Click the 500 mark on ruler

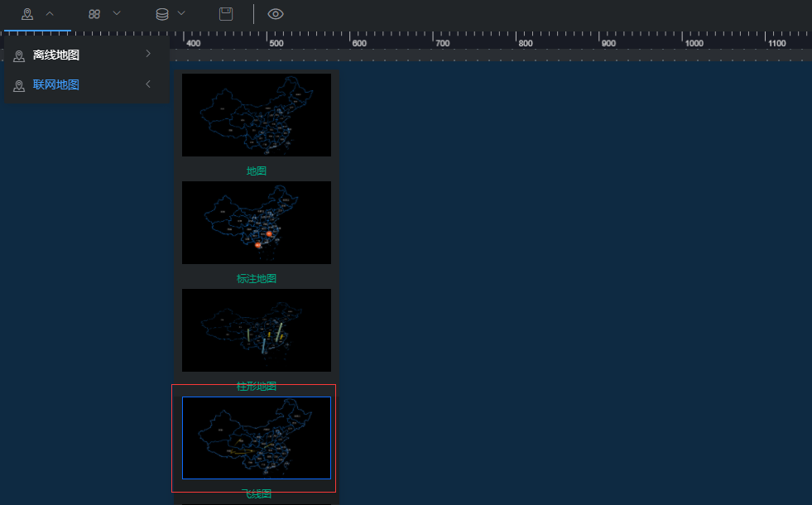(x=276, y=44)
